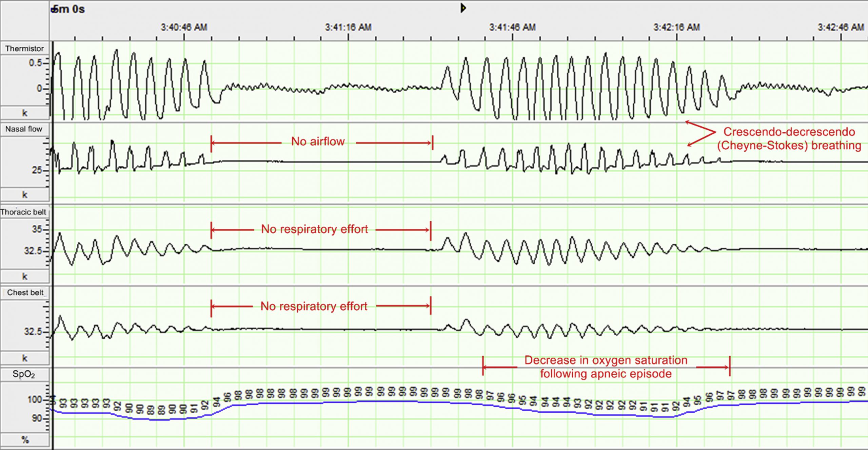Click the 3:42:16 AM timestamp in the ruler
Viewport: 868px width, 450px height.
pyautogui.click(x=677, y=27)
